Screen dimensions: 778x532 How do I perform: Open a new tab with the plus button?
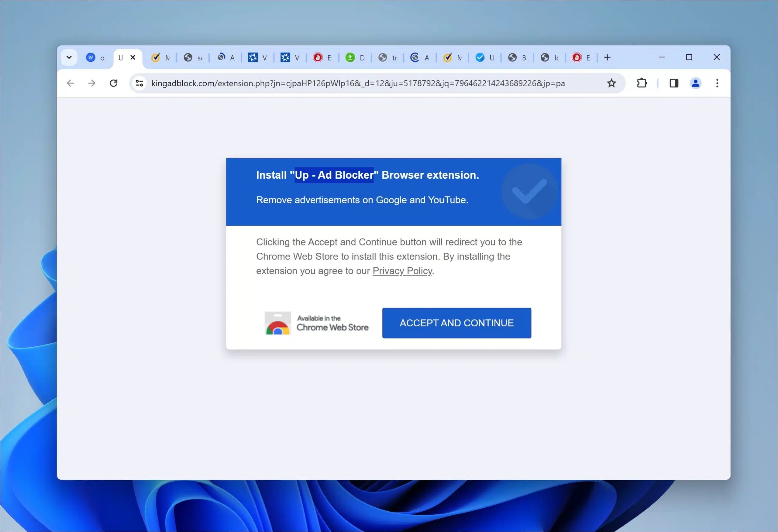[x=607, y=57]
